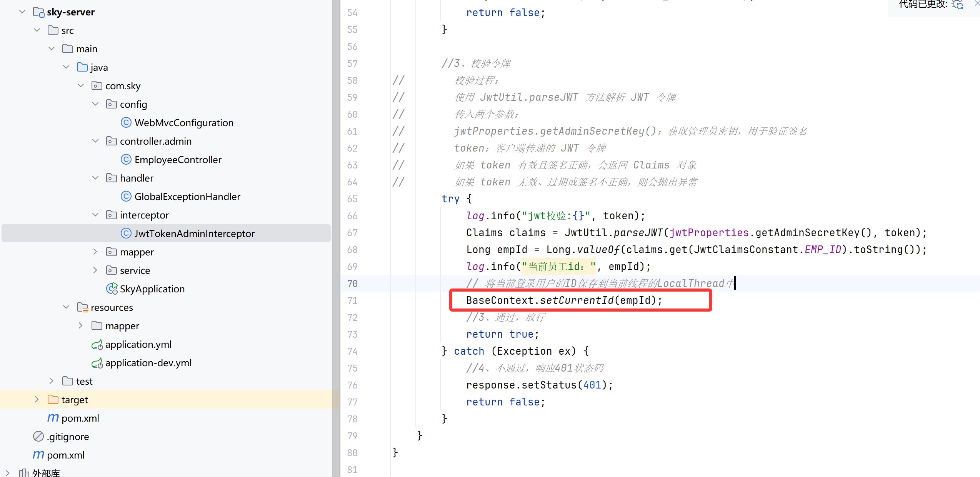Collapse the com.sky package chevron
980x477 pixels.
point(81,86)
